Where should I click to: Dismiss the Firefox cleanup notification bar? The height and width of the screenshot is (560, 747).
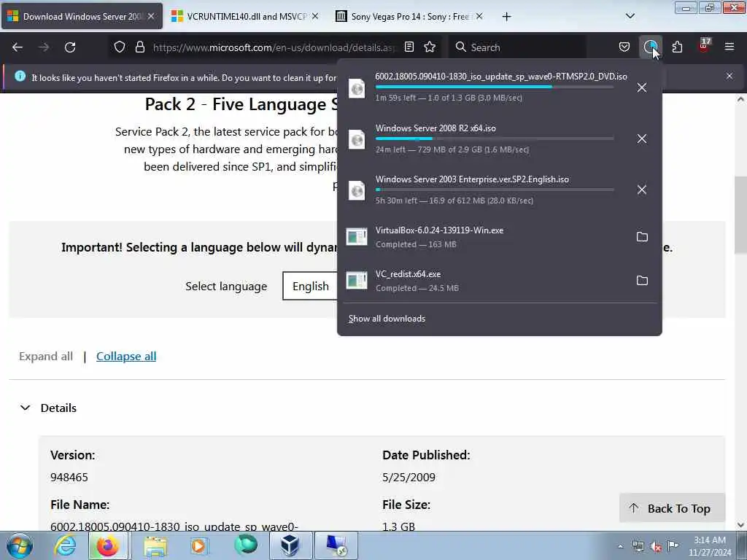click(729, 76)
